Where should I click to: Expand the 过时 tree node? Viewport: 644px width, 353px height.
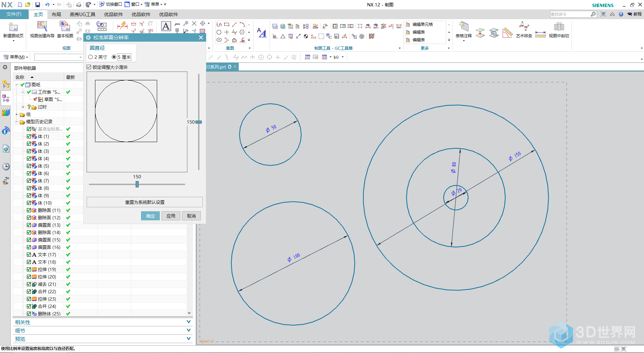click(x=23, y=107)
